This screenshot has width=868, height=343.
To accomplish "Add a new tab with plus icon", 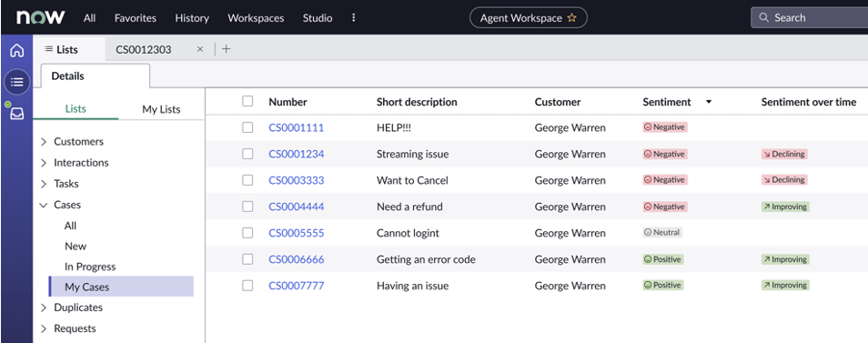I will pyautogui.click(x=226, y=49).
